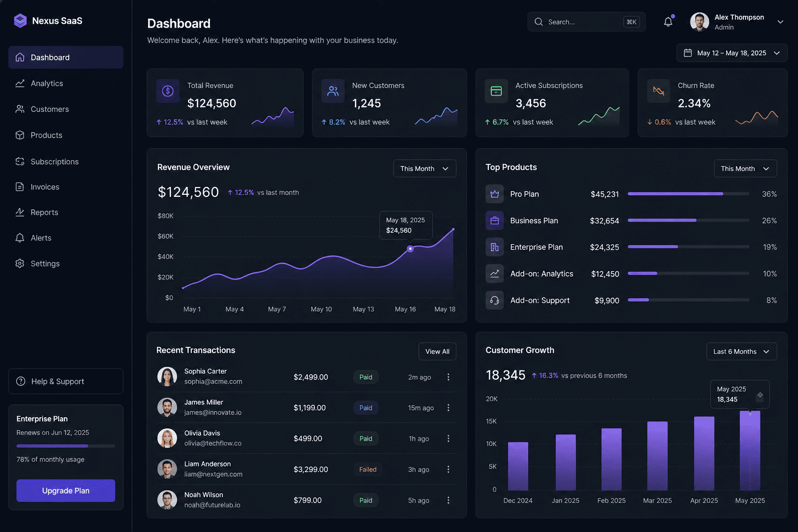Click the Churn Rate trend icon
This screenshot has height=532, width=798.
coord(658,91)
